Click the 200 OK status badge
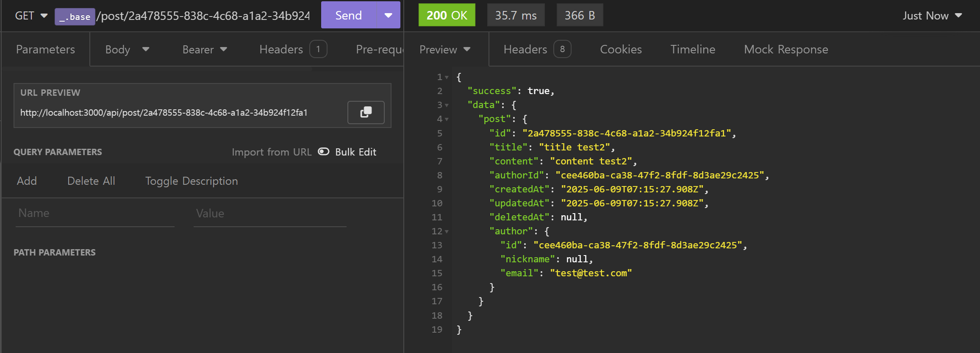The height and width of the screenshot is (353, 980). coord(447,15)
